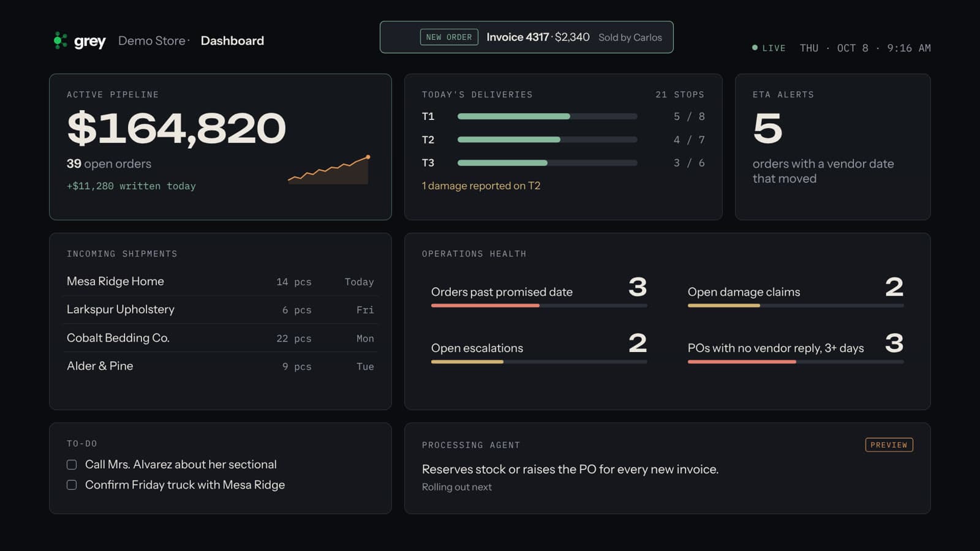Click the 21 STOPS label
This screenshot has width=980, height=551.
click(680, 95)
